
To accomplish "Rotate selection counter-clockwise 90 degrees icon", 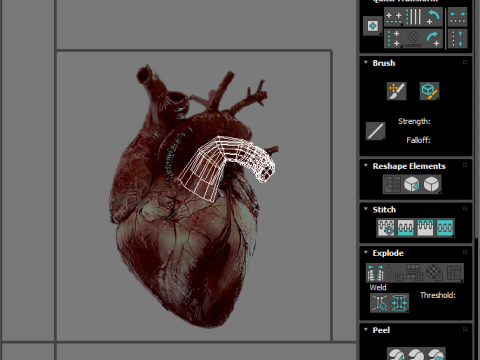I will [433, 17].
